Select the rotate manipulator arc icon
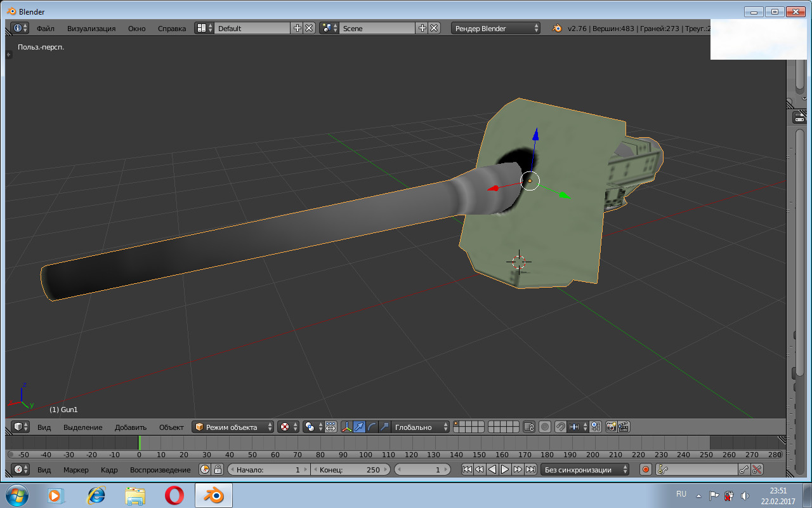The width and height of the screenshot is (812, 508). click(x=372, y=427)
